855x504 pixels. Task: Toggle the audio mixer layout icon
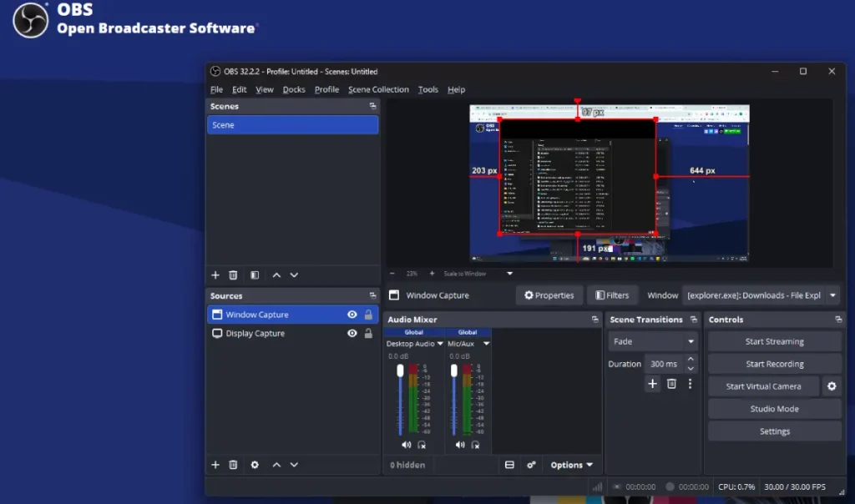click(x=509, y=465)
